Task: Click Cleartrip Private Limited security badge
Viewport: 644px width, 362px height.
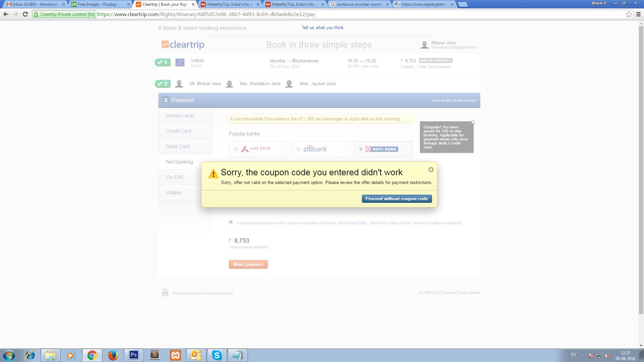Action: click(x=64, y=14)
